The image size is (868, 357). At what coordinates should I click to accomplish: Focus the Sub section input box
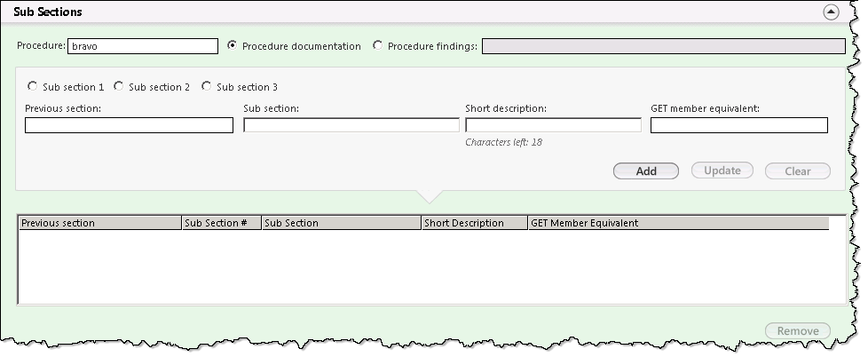351,125
